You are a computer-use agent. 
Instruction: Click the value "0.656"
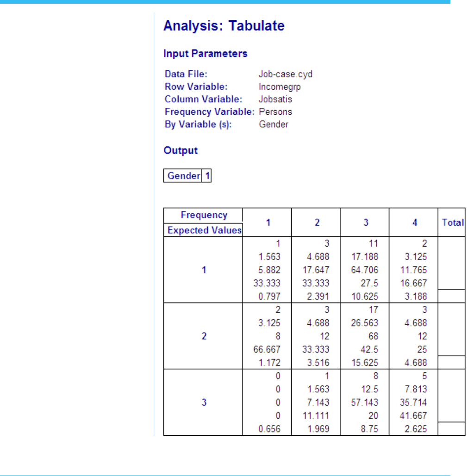(x=269, y=429)
